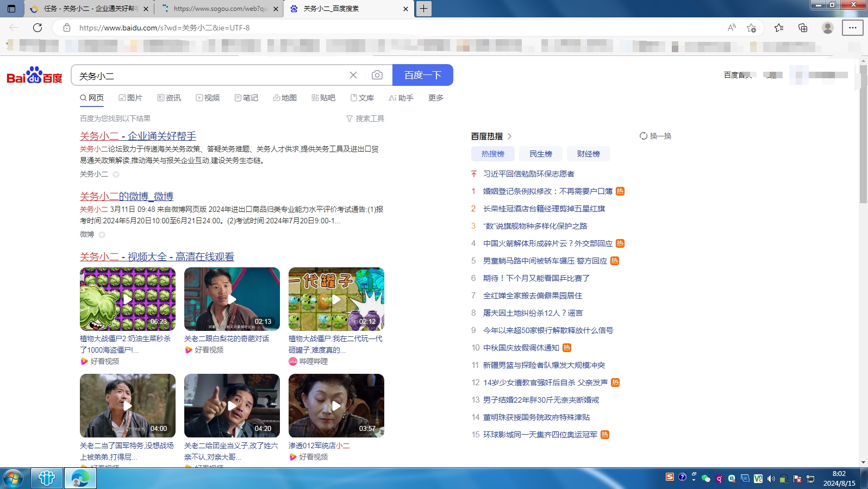Open 关务小二 - 视频大全 result link
Screen dimensions: 868x489
157,256
